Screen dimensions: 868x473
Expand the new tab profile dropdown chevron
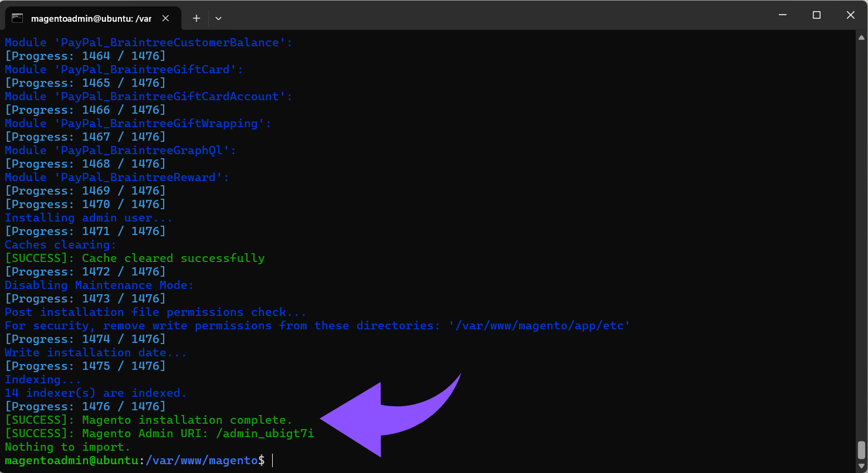click(218, 18)
